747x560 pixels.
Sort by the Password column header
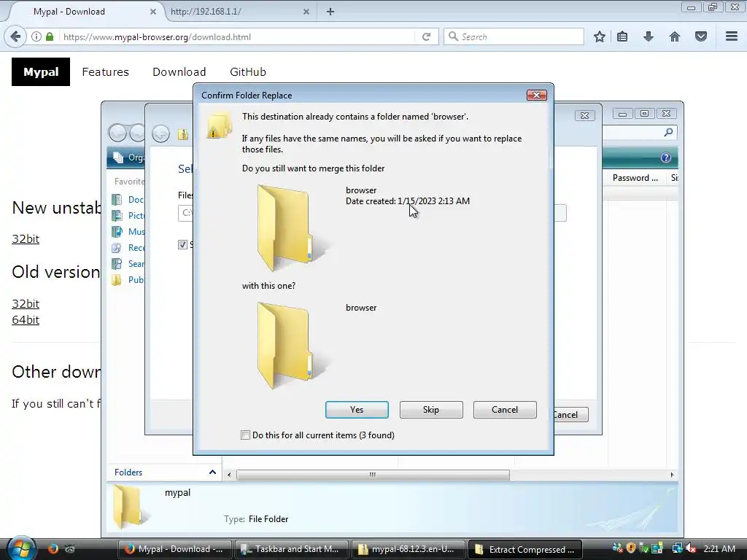point(635,178)
